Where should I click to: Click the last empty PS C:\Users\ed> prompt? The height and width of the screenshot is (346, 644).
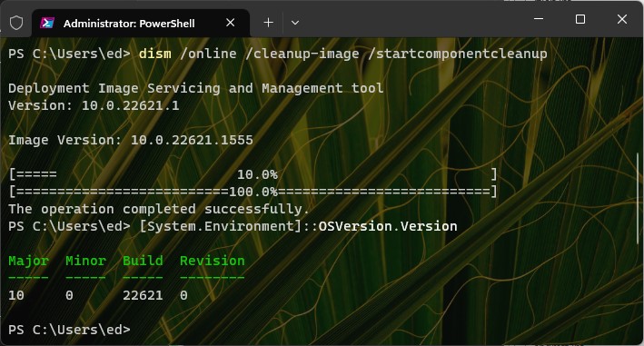69,330
